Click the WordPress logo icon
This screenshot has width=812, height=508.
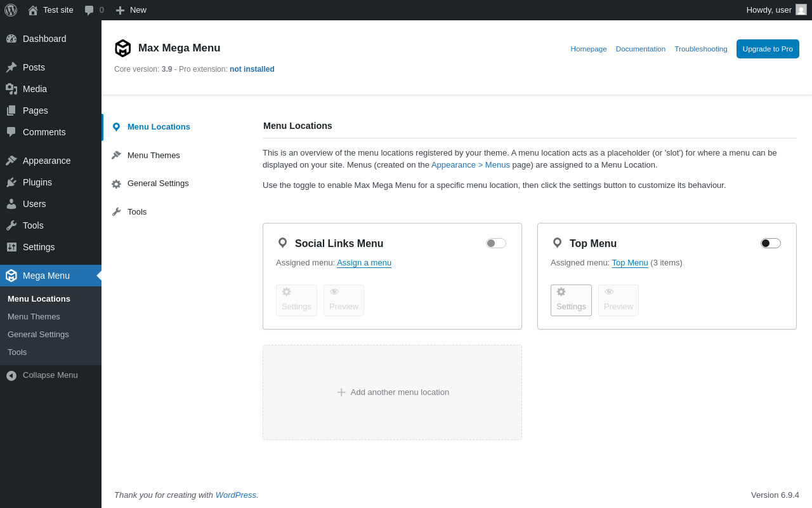tap(11, 10)
